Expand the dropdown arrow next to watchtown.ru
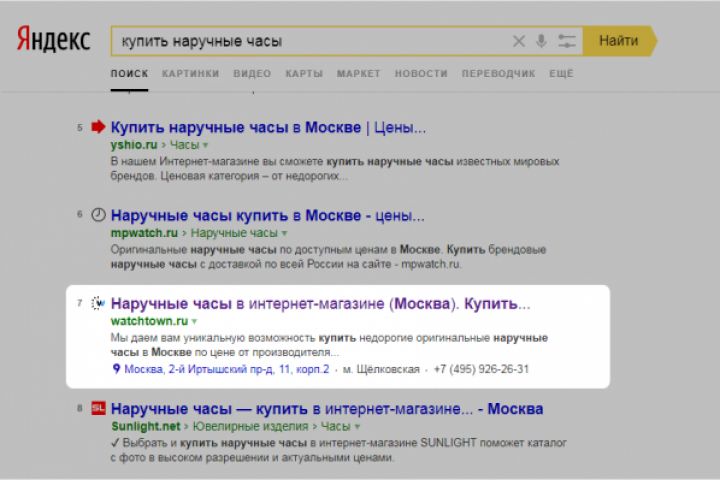The width and height of the screenshot is (720, 480). (x=194, y=322)
